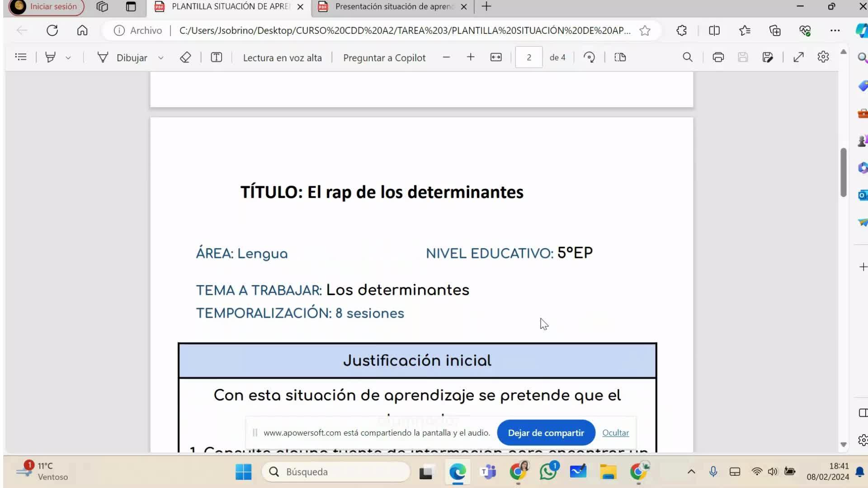Viewport: 868px width, 488px height.
Task: Open PDF viewer settings gear
Action: point(823,57)
